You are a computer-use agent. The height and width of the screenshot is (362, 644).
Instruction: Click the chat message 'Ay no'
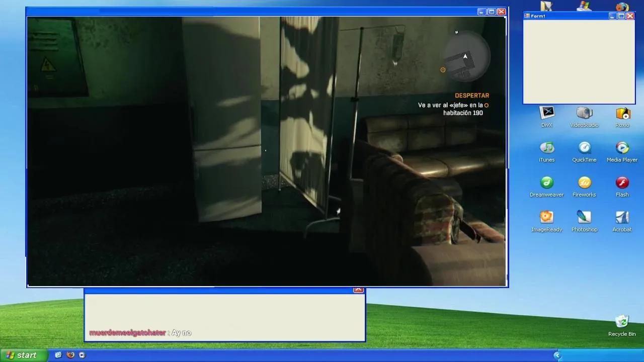click(x=181, y=333)
